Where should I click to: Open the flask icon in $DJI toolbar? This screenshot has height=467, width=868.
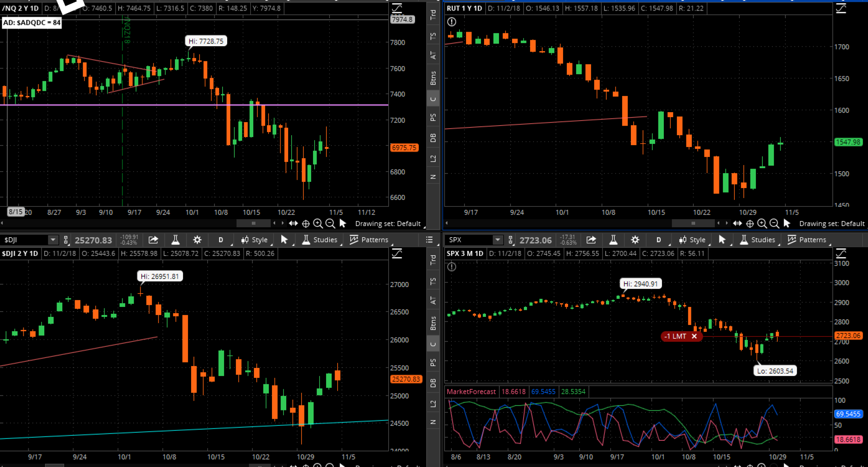pos(175,240)
